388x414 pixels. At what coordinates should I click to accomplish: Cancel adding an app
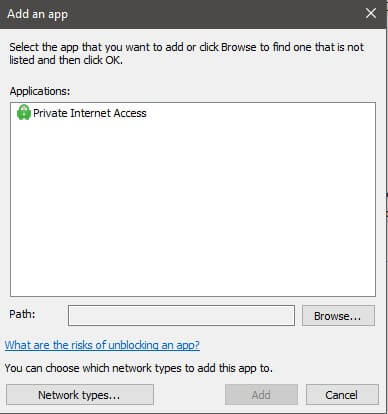click(x=342, y=395)
